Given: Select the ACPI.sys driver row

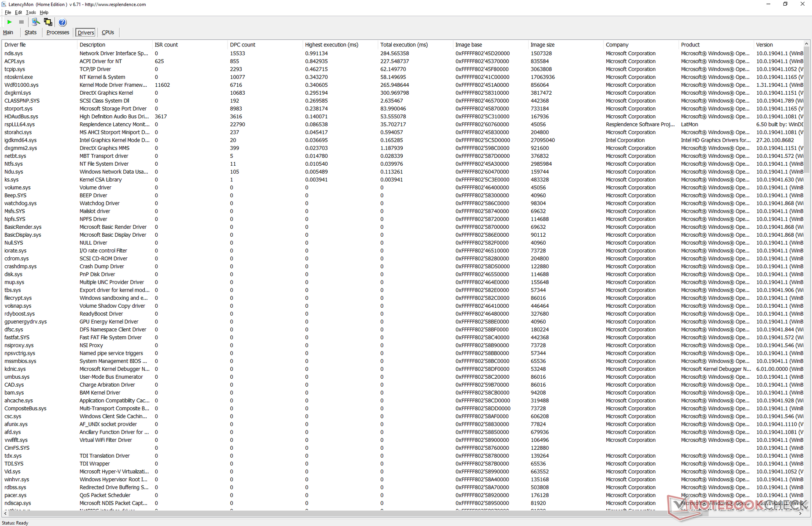Looking at the screenshot, I should tap(403, 61).
